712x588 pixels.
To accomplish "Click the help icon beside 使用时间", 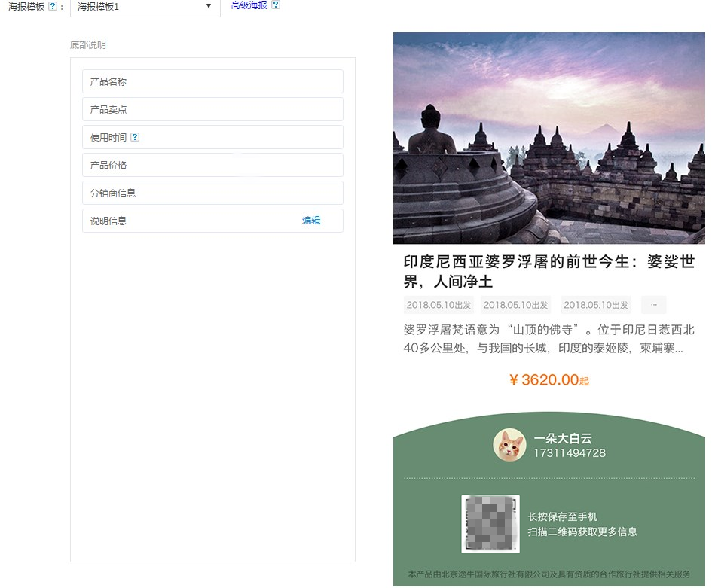I will pos(135,137).
